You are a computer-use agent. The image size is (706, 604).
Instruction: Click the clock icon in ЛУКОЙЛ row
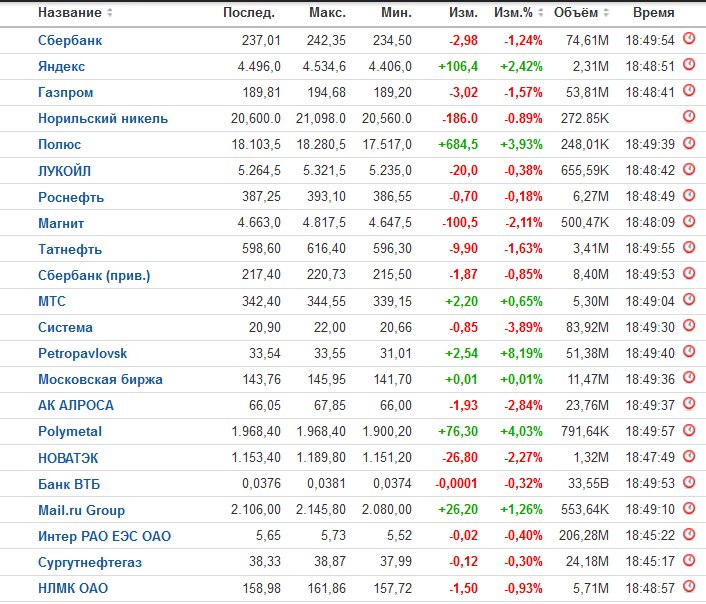coord(689,169)
